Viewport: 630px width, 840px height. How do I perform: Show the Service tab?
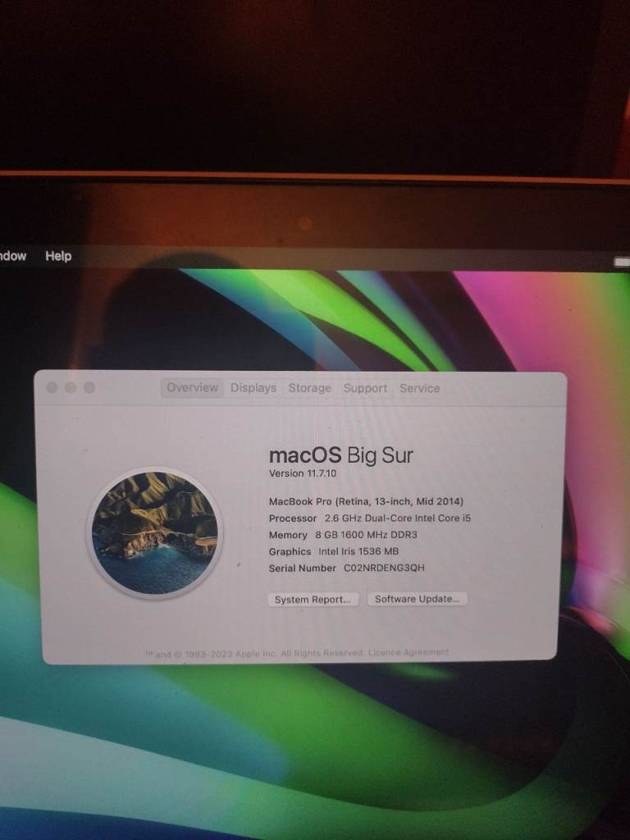tap(419, 388)
